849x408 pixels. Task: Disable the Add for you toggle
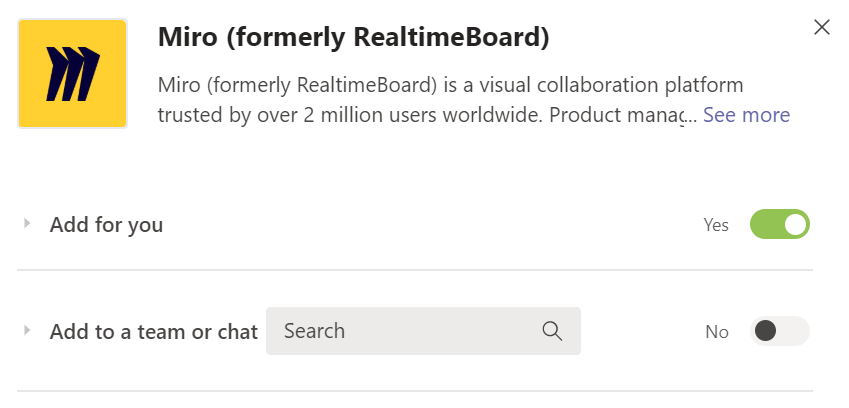[x=779, y=225]
